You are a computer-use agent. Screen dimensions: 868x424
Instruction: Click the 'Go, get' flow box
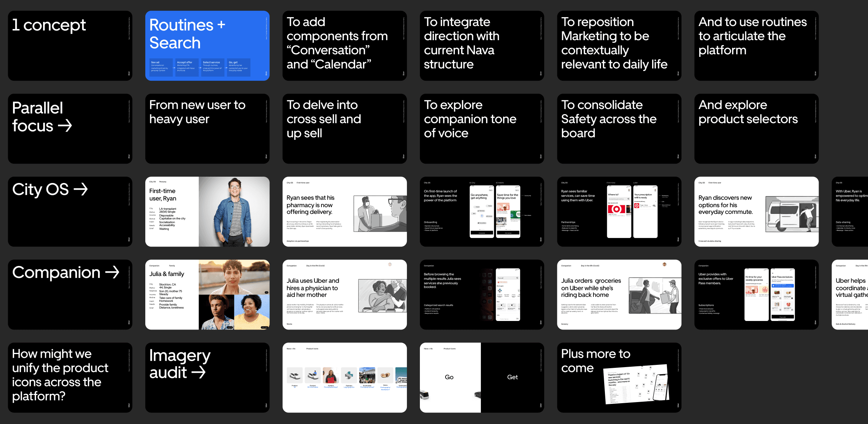pos(239,67)
